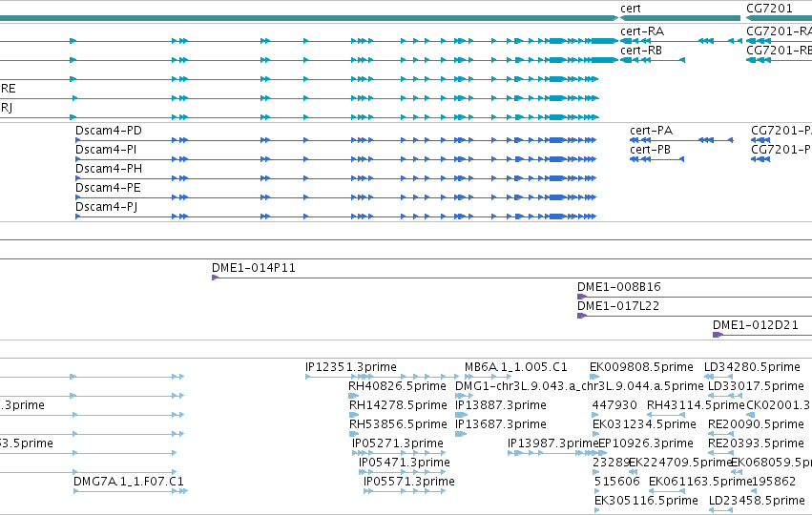Select the Dscam4-PH protein feature label
812x515 pixels.
point(108,169)
